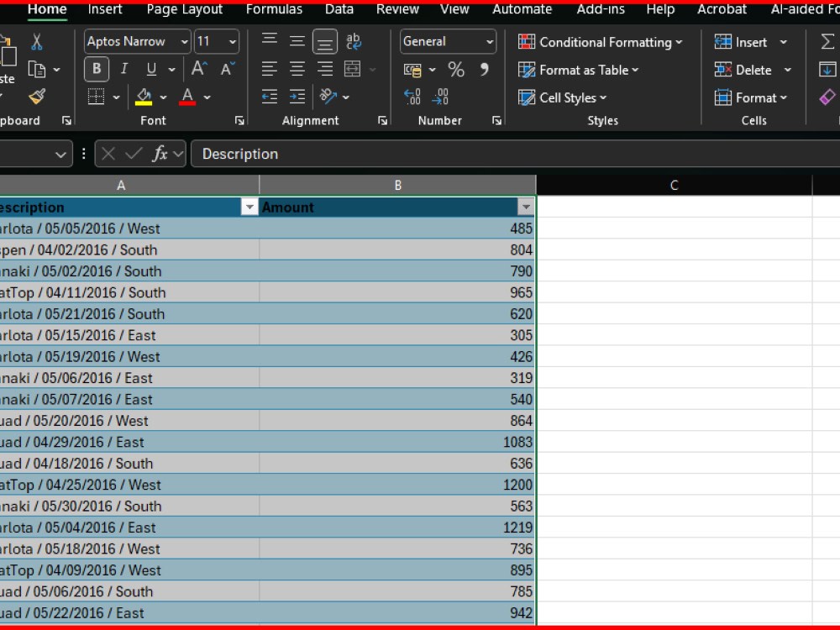Select column B header
840x630 pixels.
(x=397, y=186)
